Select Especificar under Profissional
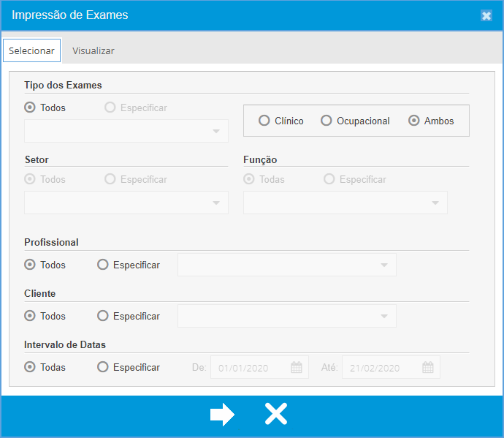Image resolution: width=504 pixels, height=438 pixels. coord(103,265)
